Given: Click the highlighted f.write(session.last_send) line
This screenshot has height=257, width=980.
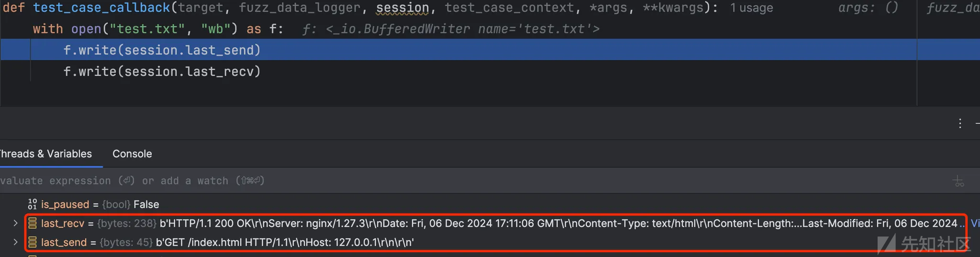Looking at the screenshot, I should tap(162, 50).
